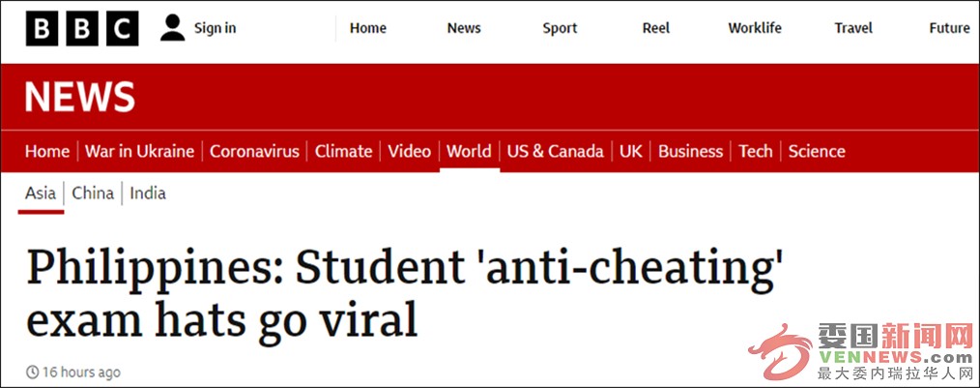Click the Sign in user icon
The width and height of the screenshot is (980, 388).
click(x=172, y=28)
